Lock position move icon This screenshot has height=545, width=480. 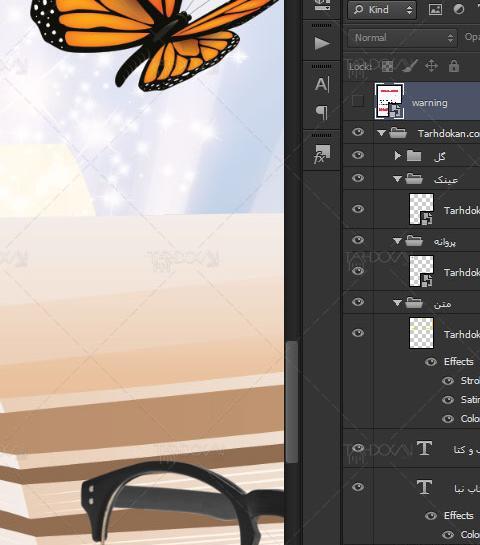click(x=431, y=66)
